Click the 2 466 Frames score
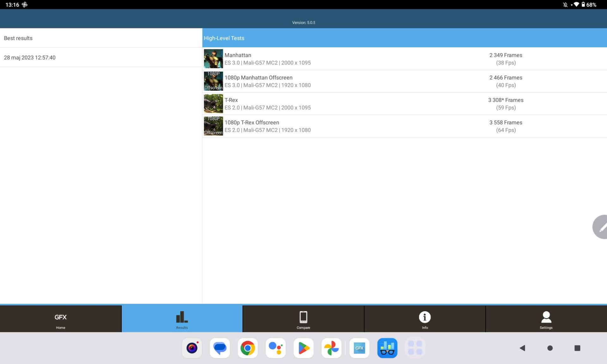 tap(506, 77)
